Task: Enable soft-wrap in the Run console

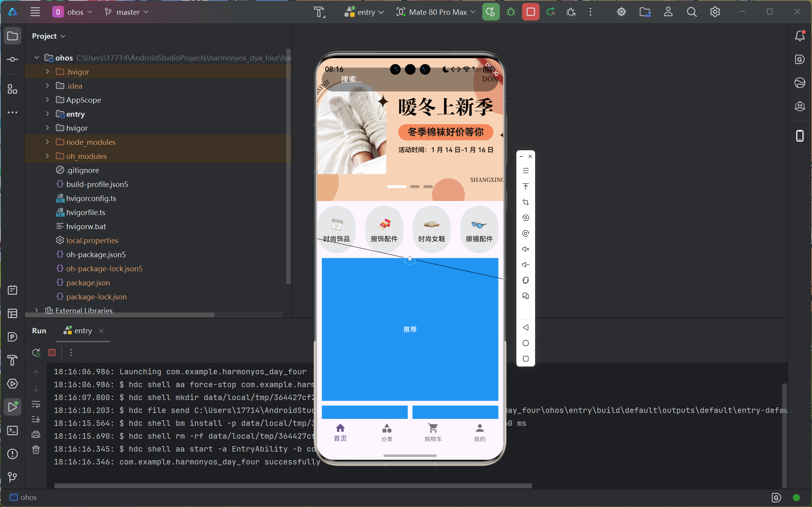Action: coord(36,405)
